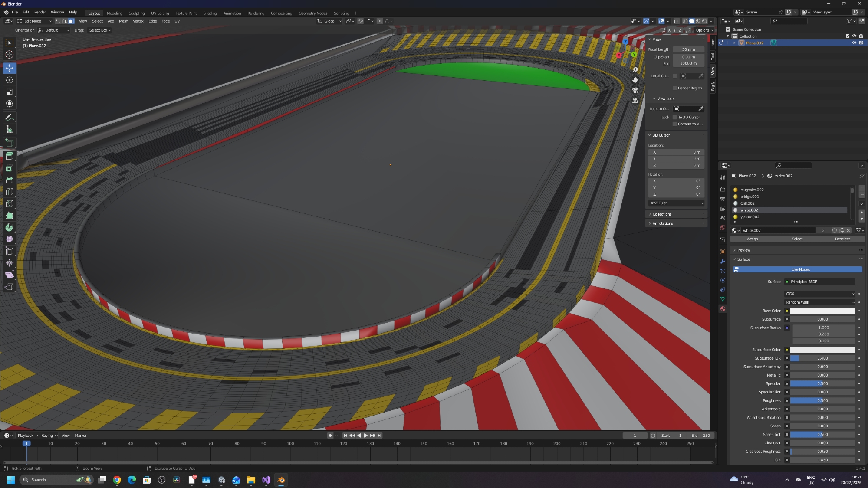Click the Deselect material button
The image size is (868, 488).
(842, 239)
